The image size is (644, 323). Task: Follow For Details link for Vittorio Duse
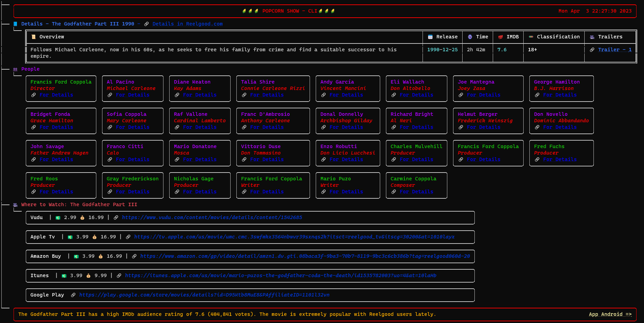[267, 160]
